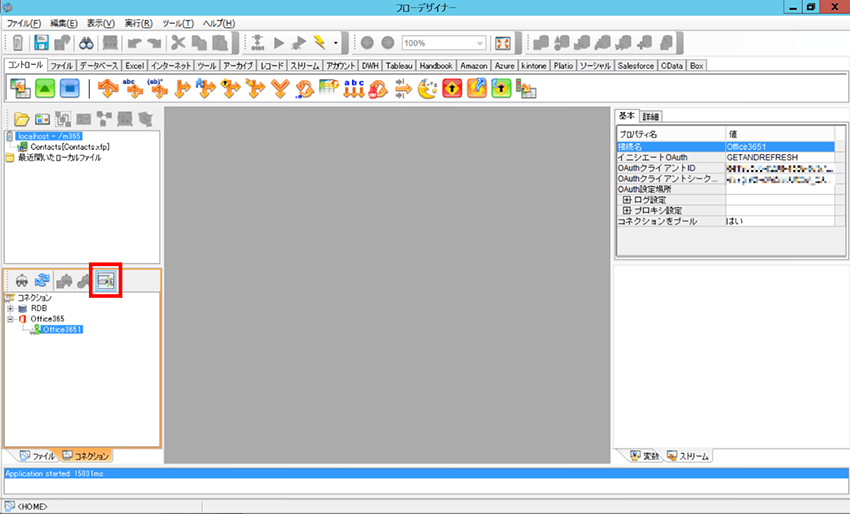This screenshot has height=514, width=850.
Task: Select the crescent moon Sleep component icon
Action: pyautogui.click(x=427, y=88)
